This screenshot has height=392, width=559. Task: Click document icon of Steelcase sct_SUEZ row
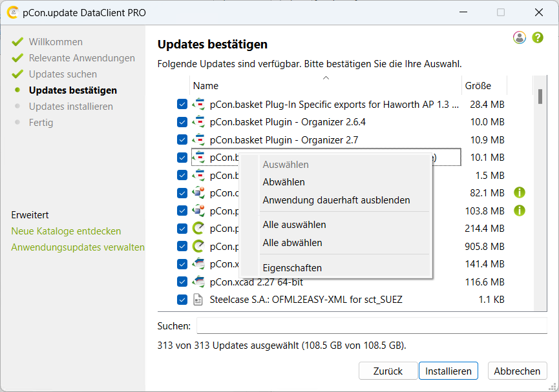[x=198, y=300]
